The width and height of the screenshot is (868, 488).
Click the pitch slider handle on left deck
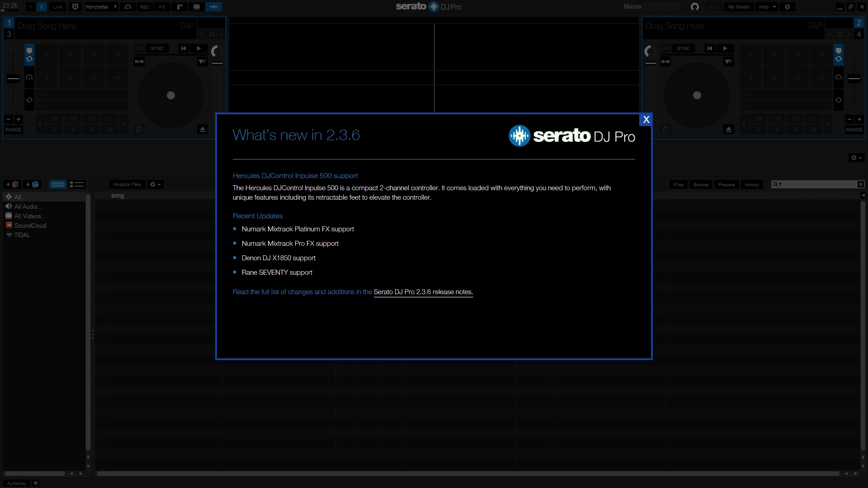[x=13, y=79]
